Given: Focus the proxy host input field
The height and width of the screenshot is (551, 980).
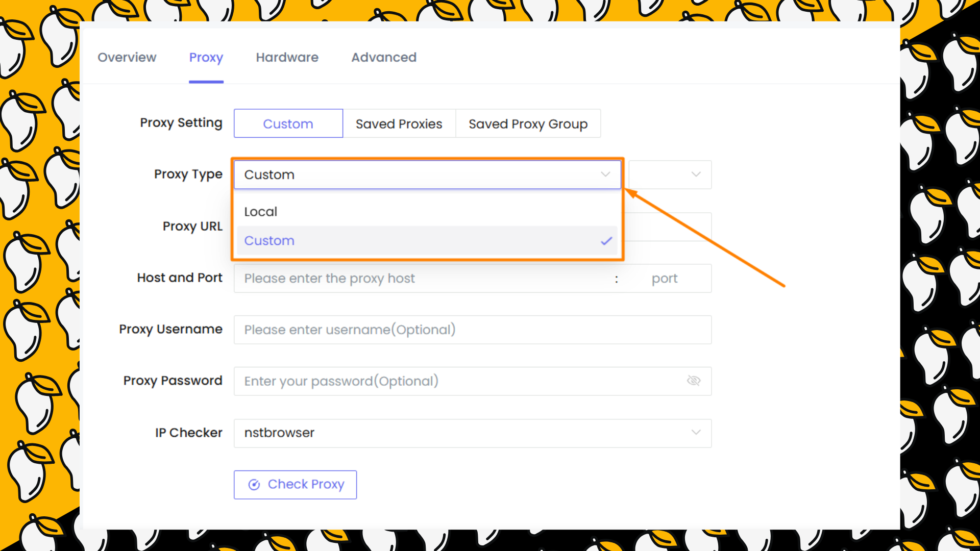Looking at the screenshot, I should pyautogui.click(x=424, y=279).
